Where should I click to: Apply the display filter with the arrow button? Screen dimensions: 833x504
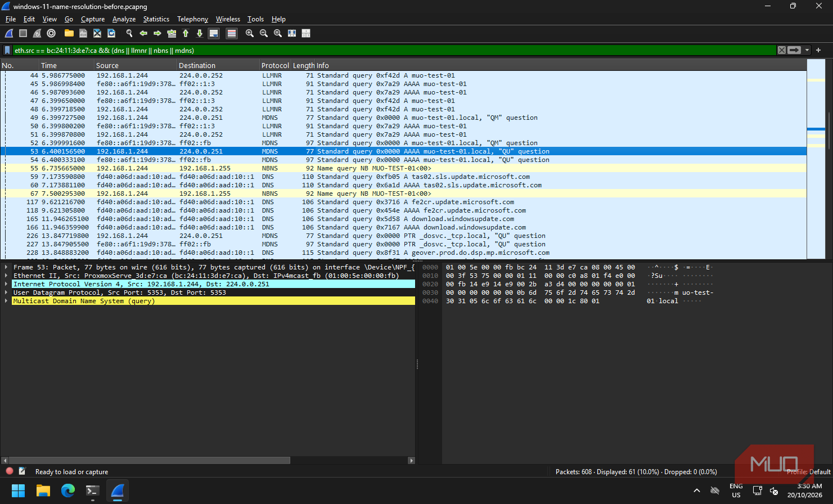coord(794,50)
